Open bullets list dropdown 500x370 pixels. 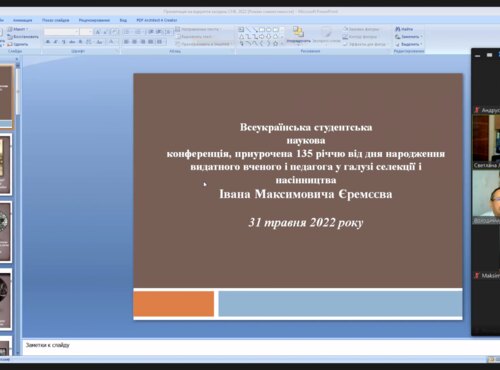(128, 32)
